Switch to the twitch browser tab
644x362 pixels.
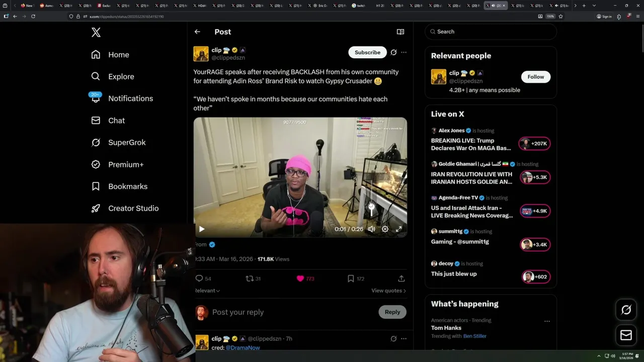(x=359, y=6)
